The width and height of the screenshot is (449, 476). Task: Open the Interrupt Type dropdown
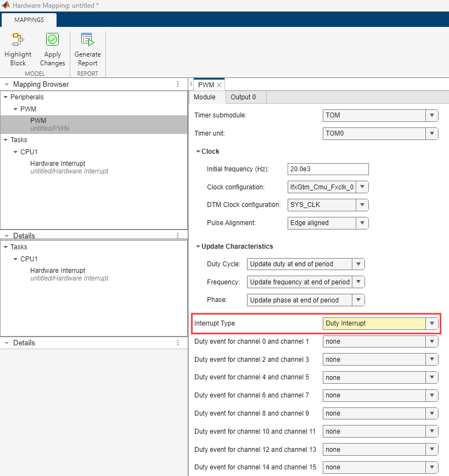pyautogui.click(x=432, y=323)
